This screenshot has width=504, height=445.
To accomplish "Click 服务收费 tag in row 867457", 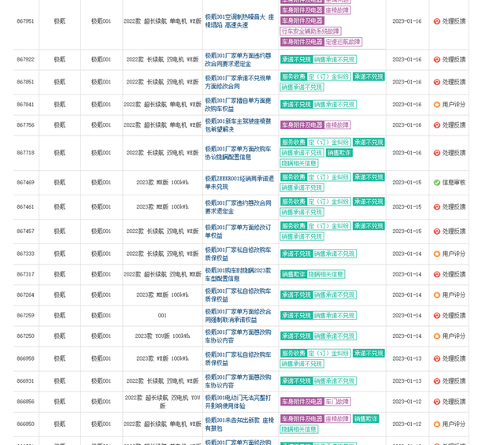I will 293,226.
